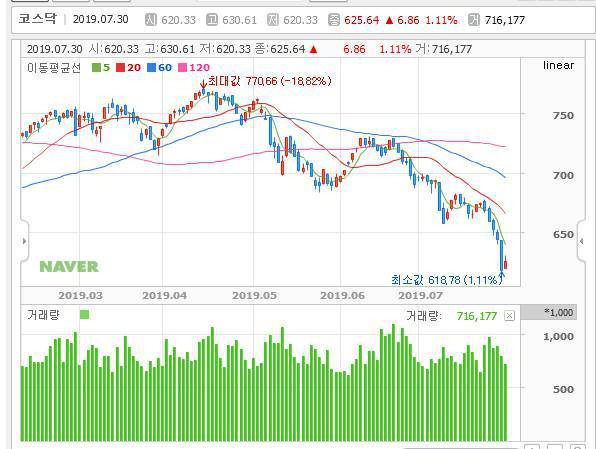Click the 최대값 770.66 marker label
The width and height of the screenshot is (596, 449).
(269, 81)
